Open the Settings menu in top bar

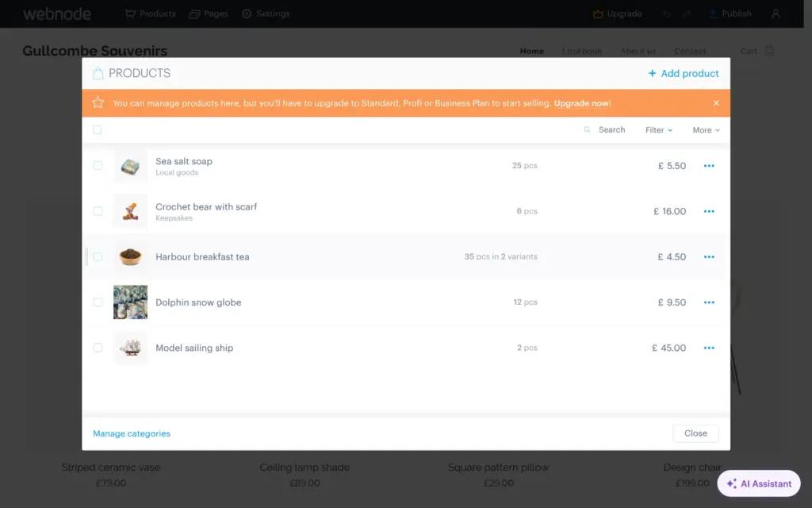[x=266, y=14]
